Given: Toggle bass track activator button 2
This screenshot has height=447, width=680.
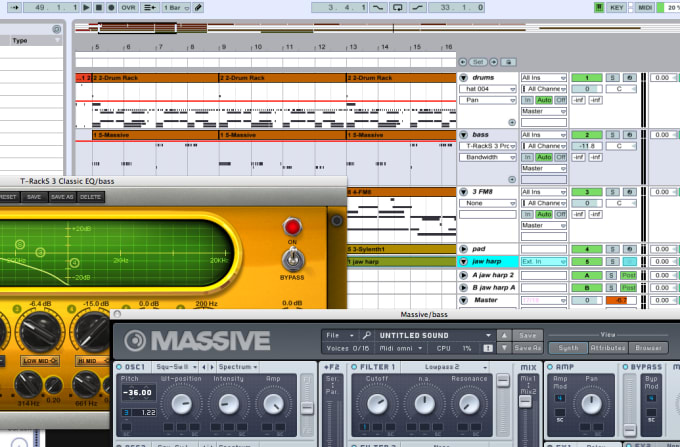Looking at the screenshot, I should coord(587,135).
